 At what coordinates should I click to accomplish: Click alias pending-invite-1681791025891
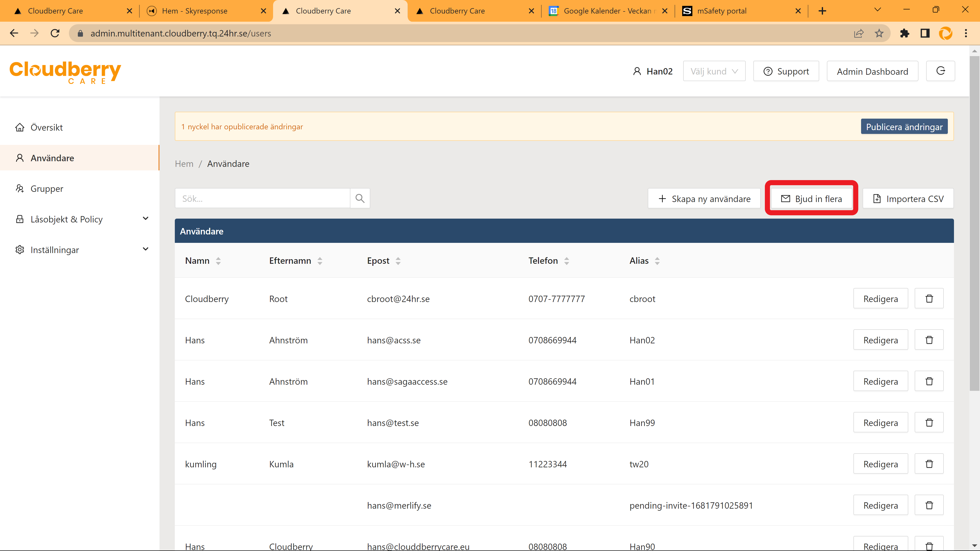691,505
